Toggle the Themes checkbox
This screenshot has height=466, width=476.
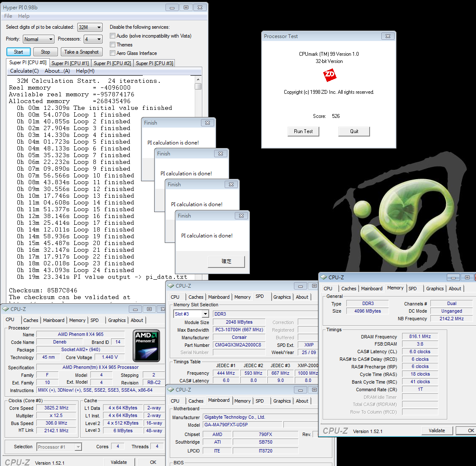[113, 45]
